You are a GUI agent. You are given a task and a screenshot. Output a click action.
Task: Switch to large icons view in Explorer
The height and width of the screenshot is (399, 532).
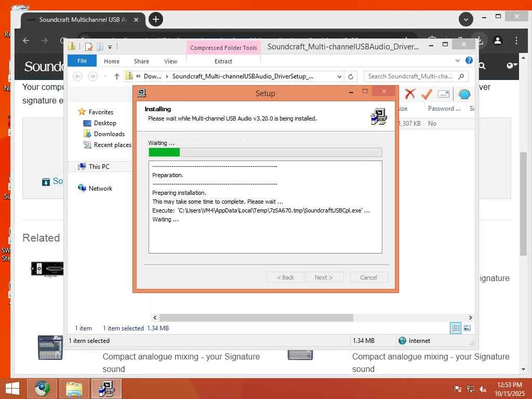point(467,328)
